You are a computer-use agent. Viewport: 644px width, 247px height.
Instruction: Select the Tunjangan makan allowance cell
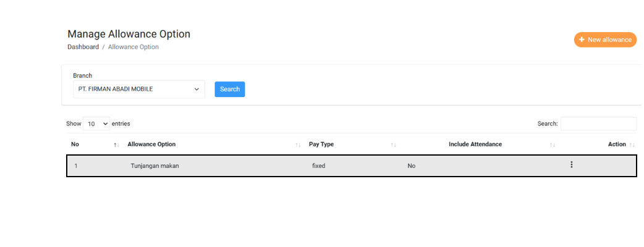[x=155, y=165]
